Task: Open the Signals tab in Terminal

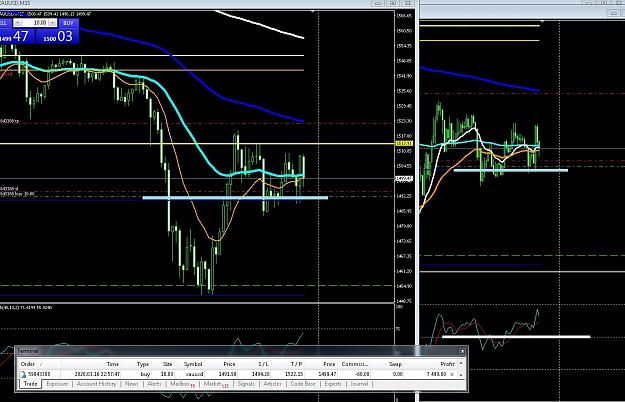Action: (246, 384)
